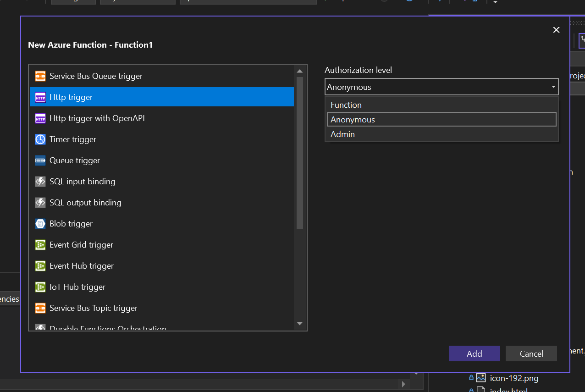Click the Http trigger icon
The image size is (585, 392).
pos(40,97)
